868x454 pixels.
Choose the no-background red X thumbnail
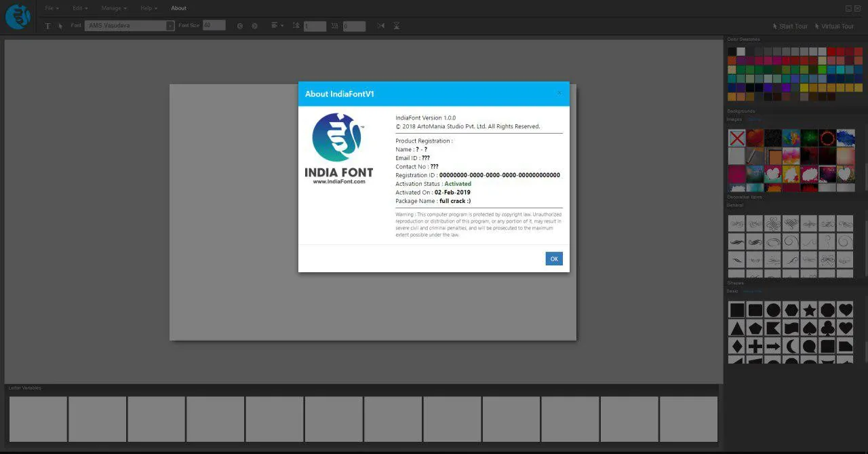(737, 138)
